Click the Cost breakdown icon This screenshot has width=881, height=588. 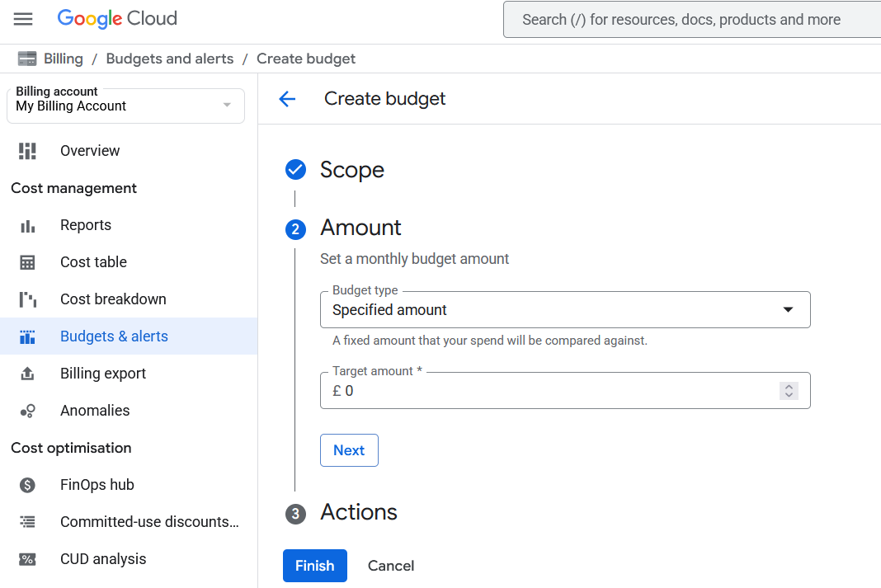point(28,299)
